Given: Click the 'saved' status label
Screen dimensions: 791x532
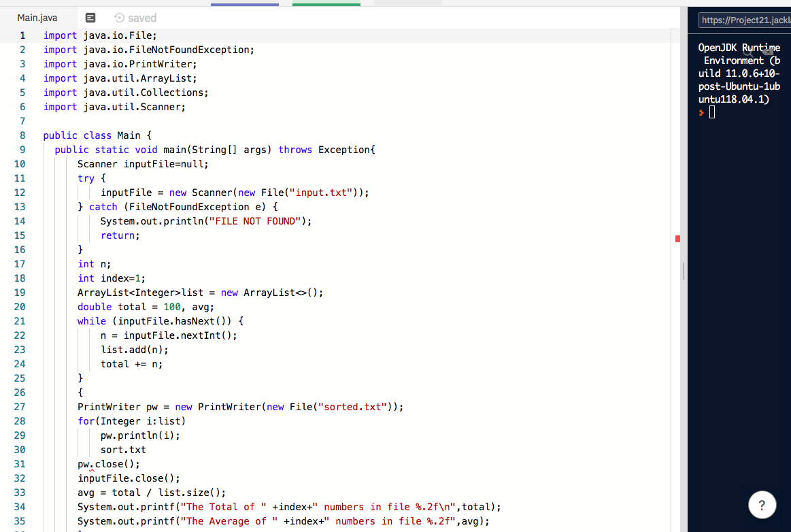Looking at the screenshot, I should point(142,18).
